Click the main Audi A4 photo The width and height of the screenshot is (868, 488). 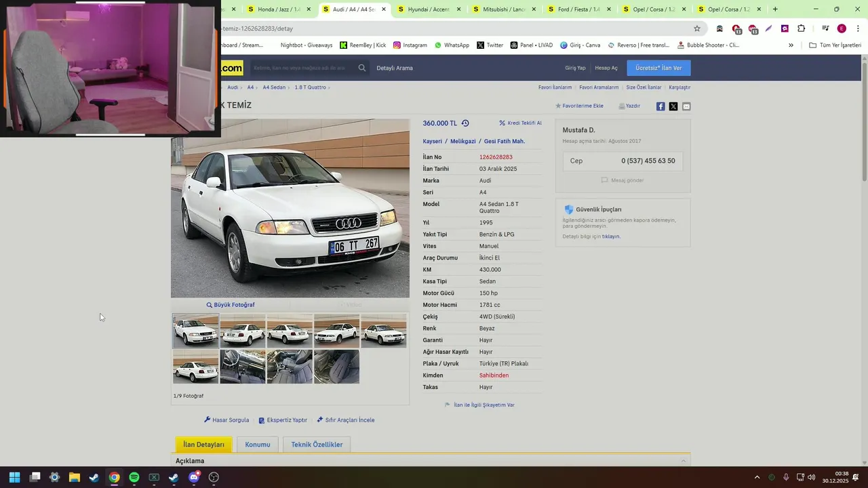coord(290,209)
